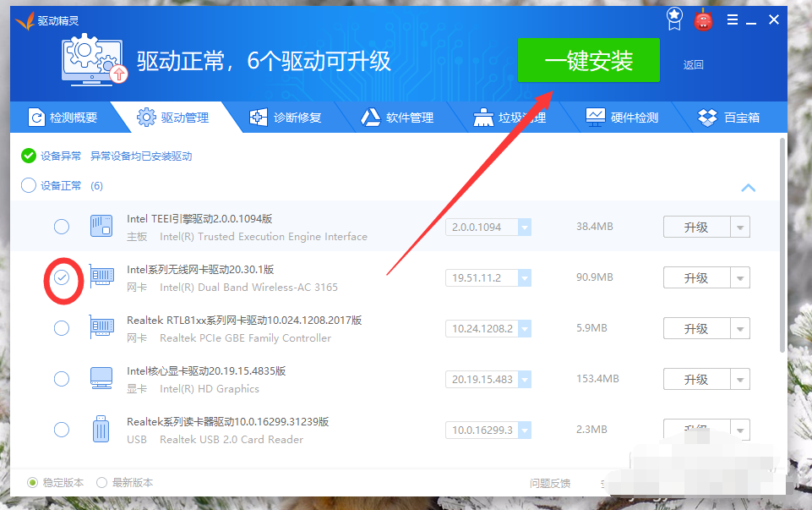
Task: Click the 异常设备均已安装驱动 status text
Action: pos(141,156)
